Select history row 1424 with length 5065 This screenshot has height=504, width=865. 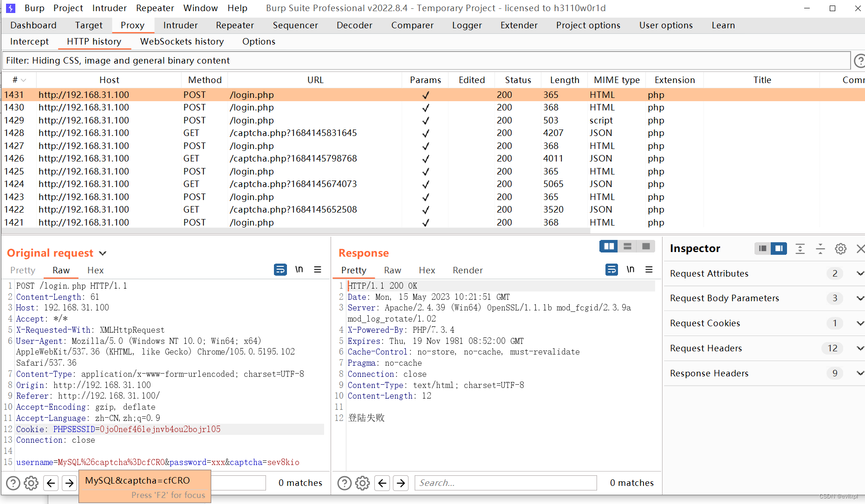click(x=433, y=184)
